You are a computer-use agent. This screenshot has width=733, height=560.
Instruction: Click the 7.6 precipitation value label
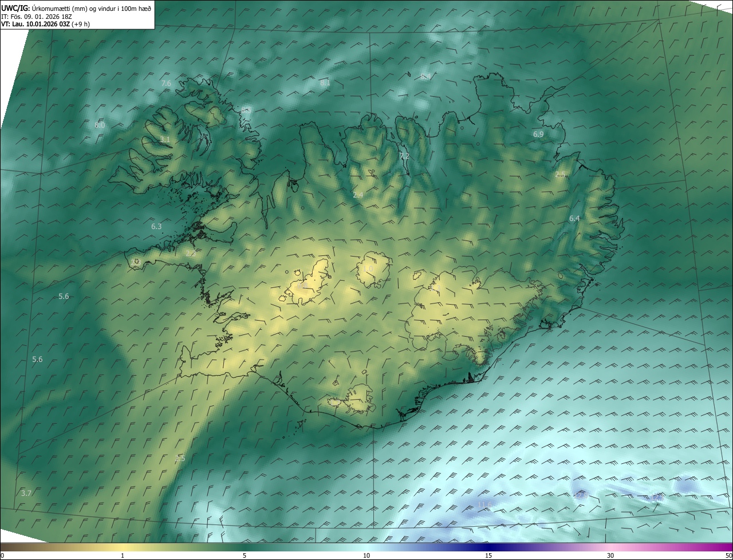(166, 84)
